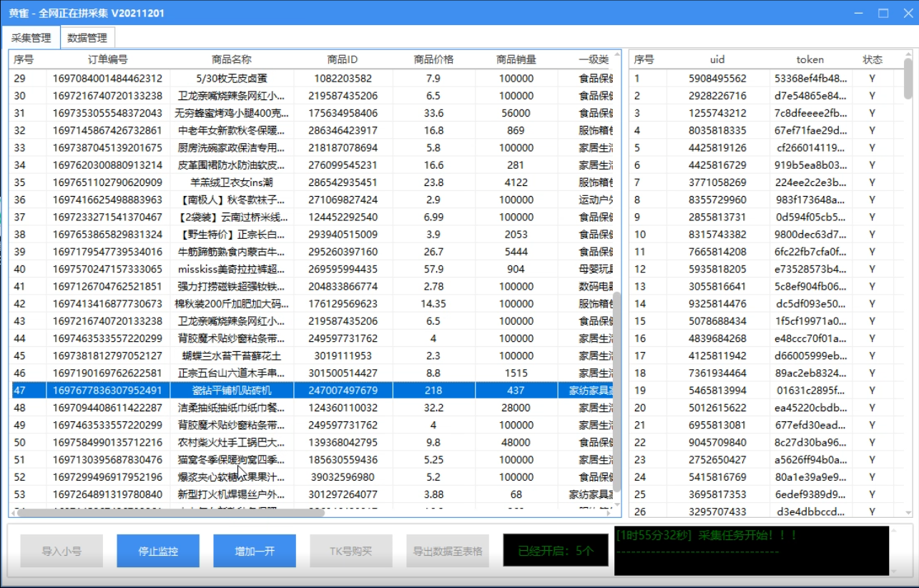Click the token column header
Image resolution: width=919 pixels, height=588 pixels.
pos(810,59)
